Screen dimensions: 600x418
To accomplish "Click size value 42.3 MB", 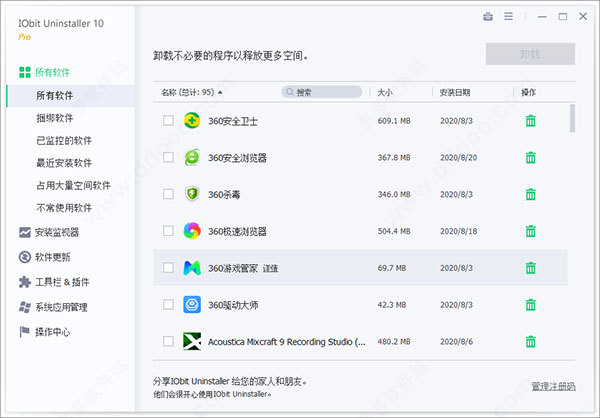I will (x=392, y=305).
